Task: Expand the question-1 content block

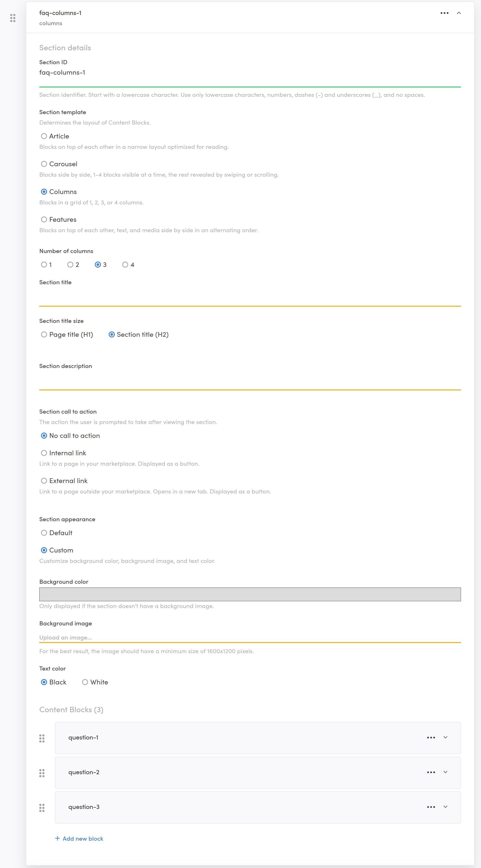Action: coord(445,737)
